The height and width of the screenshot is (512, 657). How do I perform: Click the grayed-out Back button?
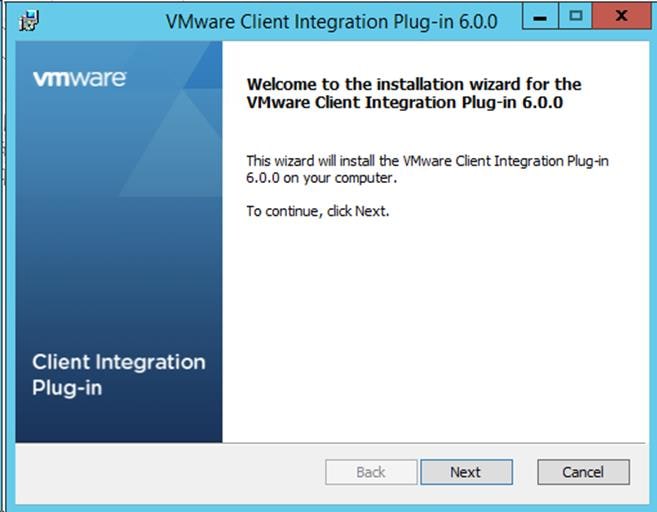(x=371, y=472)
